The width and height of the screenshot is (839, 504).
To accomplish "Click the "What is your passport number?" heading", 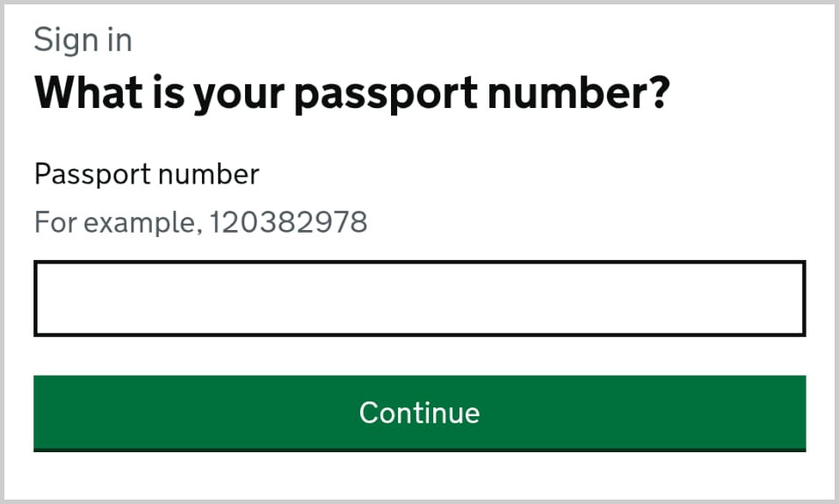I will [x=351, y=91].
